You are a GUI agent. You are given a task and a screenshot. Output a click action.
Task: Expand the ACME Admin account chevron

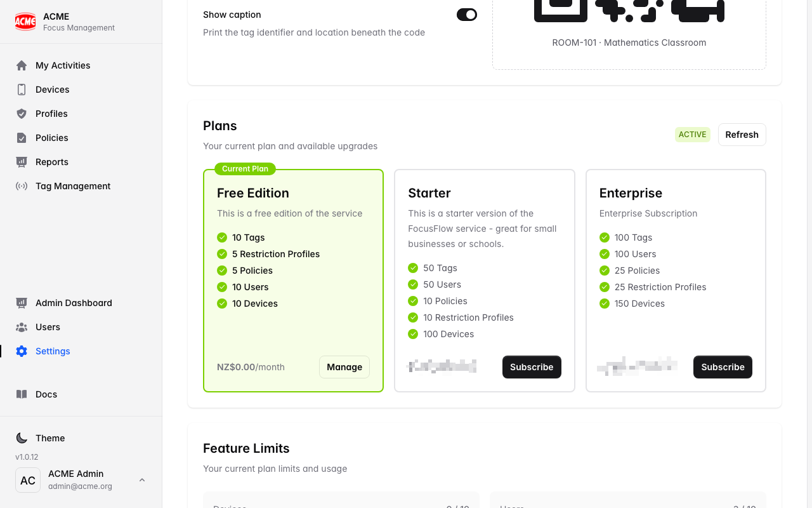[142, 480]
